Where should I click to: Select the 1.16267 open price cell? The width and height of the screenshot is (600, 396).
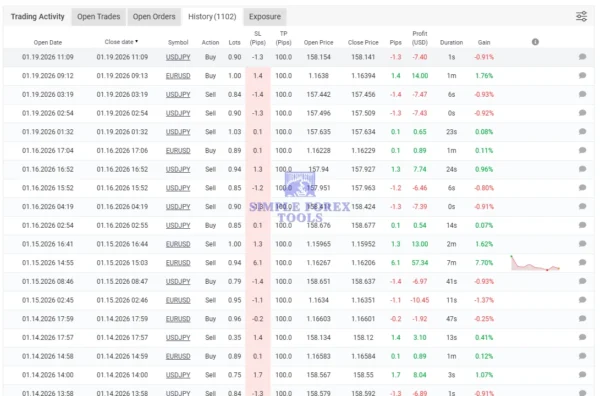tap(318, 262)
